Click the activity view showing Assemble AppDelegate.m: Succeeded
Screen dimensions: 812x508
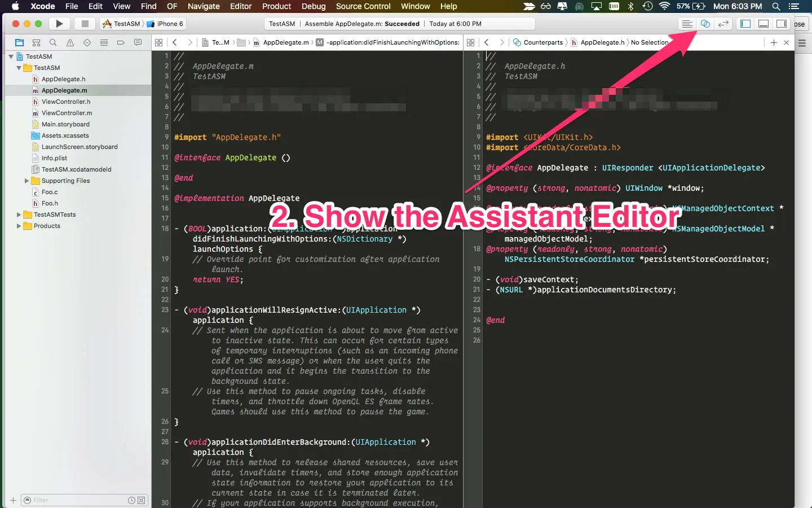point(399,24)
